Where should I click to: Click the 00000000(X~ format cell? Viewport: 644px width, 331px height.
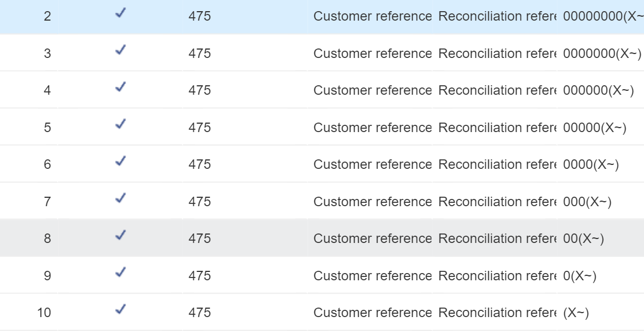point(600,16)
